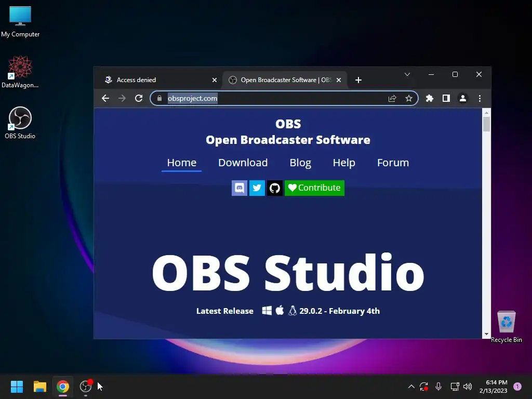Bookmark this tab with star icon
The image size is (532, 399).
pos(409,98)
